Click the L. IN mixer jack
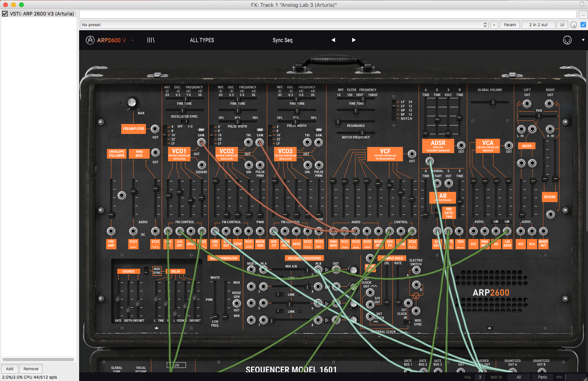Screen dimensions: 588x381 (x=521, y=129)
